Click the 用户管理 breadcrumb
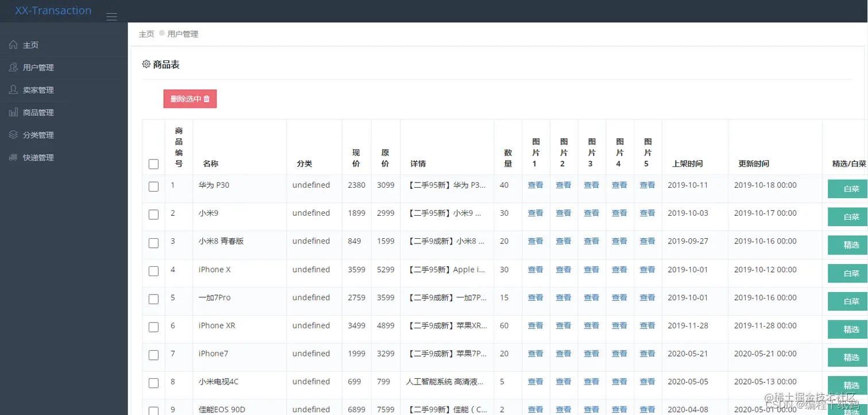The width and height of the screenshot is (868, 415). pos(183,34)
